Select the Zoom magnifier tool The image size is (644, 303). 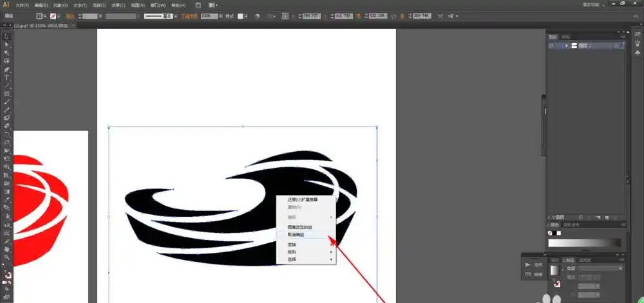click(7, 257)
